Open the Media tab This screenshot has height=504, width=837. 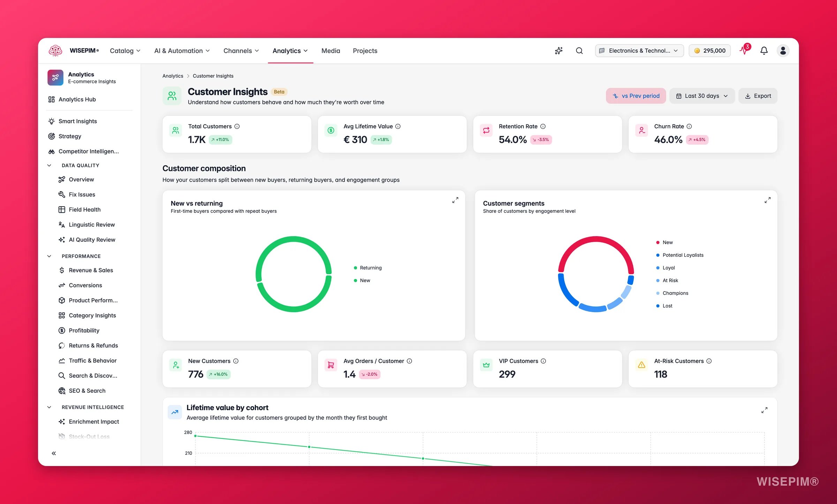tap(331, 51)
